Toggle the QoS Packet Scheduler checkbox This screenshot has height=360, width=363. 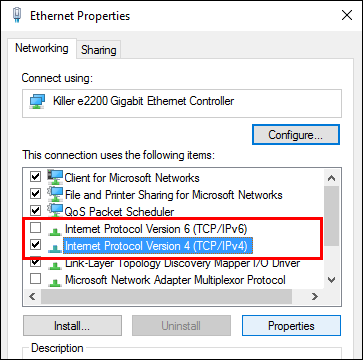pos(35,211)
